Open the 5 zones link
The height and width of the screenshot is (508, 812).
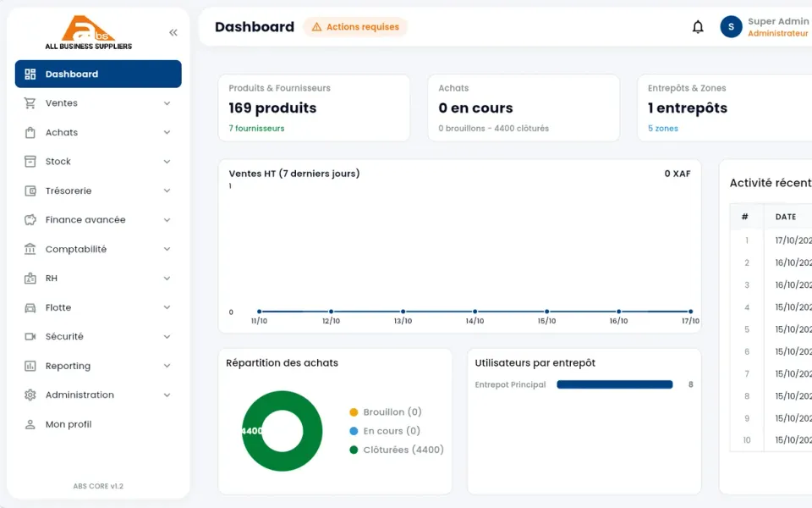(663, 129)
